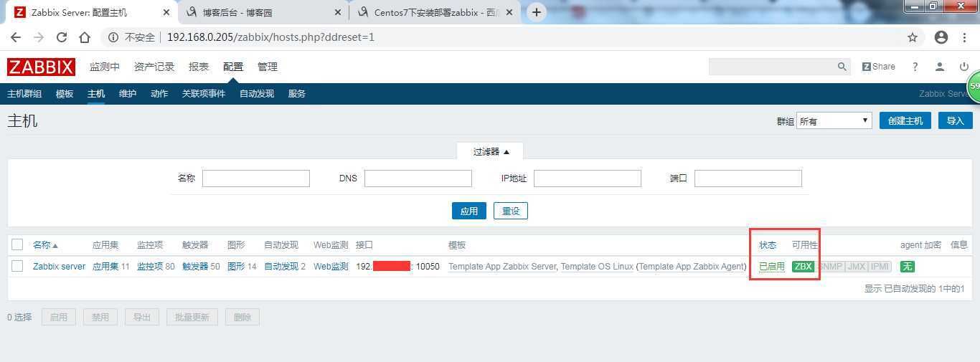The height and width of the screenshot is (362, 980).
Task: Sort hosts by 名称 column
Action: point(45,245)
